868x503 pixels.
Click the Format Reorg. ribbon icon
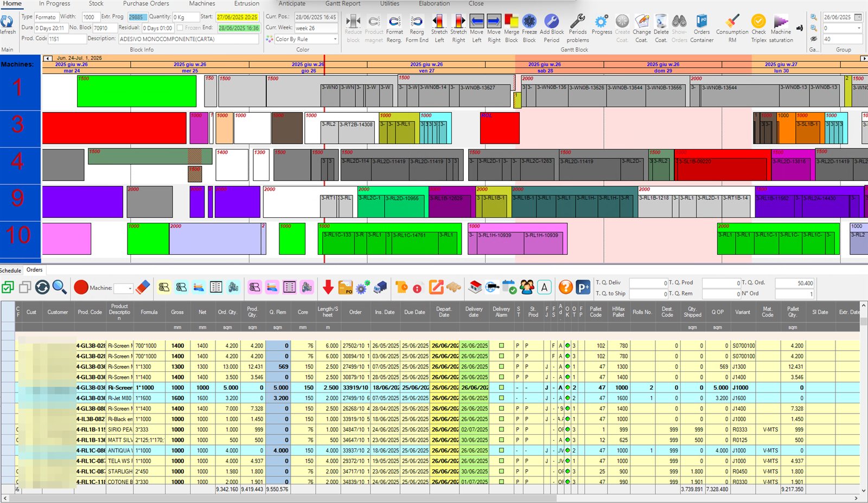point(394,22)
